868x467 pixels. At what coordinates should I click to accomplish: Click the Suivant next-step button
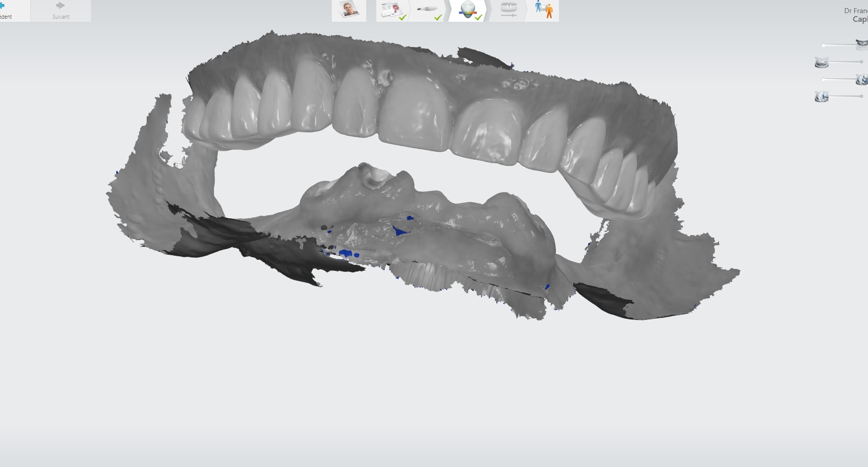click(61, 10)
